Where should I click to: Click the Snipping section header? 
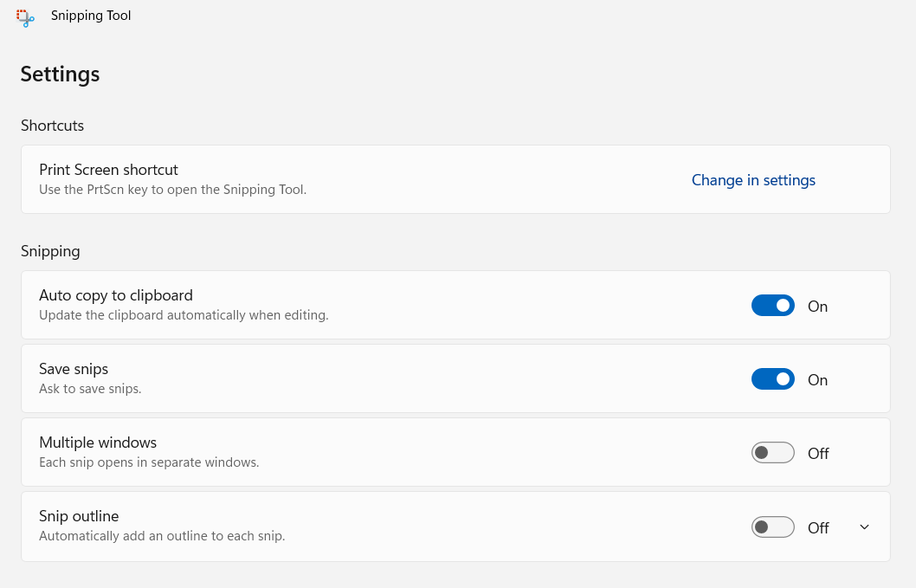click(x=50, y=251)
